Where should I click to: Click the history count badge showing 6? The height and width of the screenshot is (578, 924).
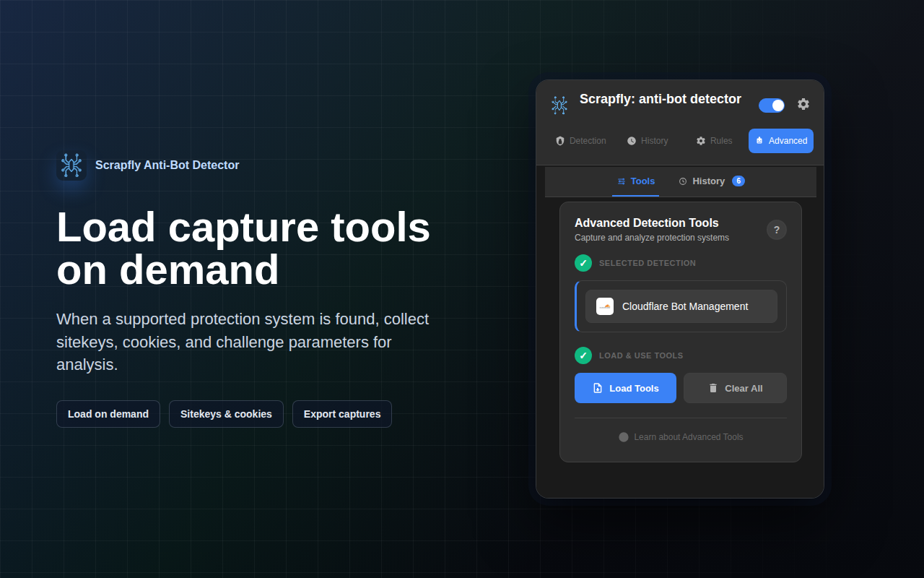click(738, 181)
